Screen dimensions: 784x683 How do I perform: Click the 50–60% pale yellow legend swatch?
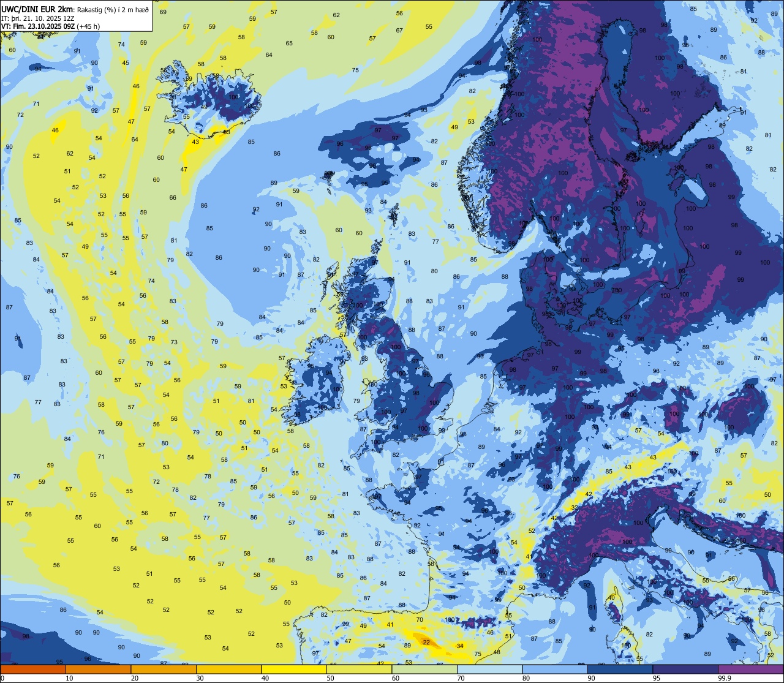tap(359, 670)
